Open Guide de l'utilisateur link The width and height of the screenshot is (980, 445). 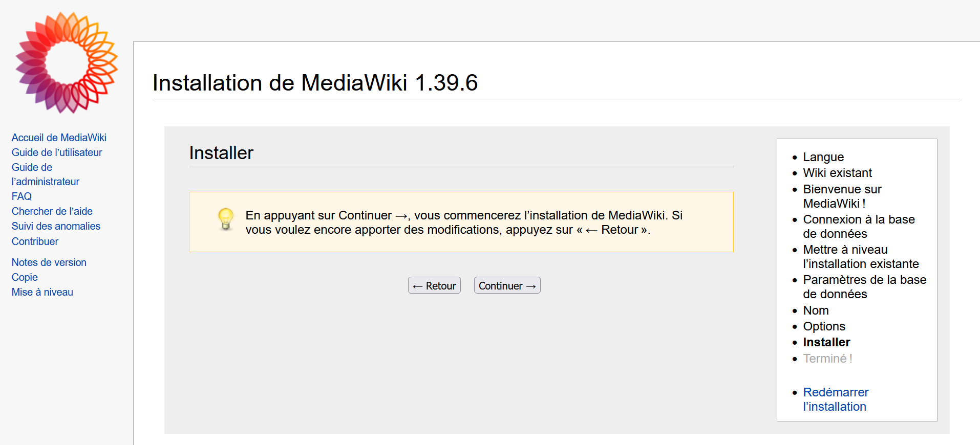pos(57,152)
